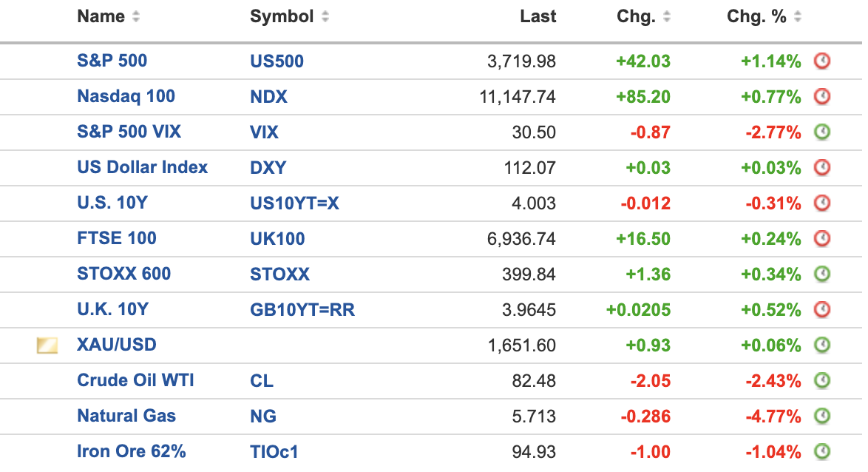The width and height of the screenshot is (868, 472).
Task: Click the yellow note icon beside XAU/USD
Action: (x=47, y=345)
